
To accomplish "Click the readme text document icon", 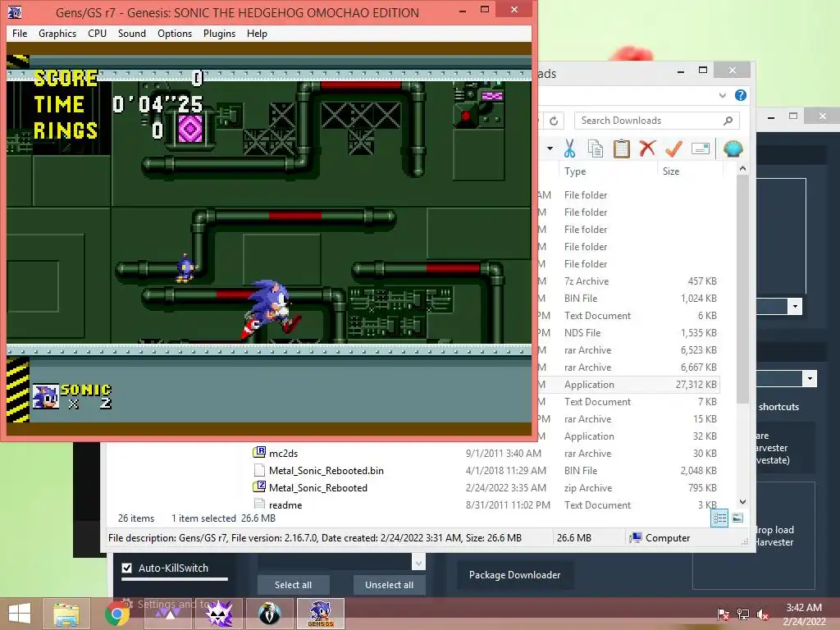I will (259, 504).
